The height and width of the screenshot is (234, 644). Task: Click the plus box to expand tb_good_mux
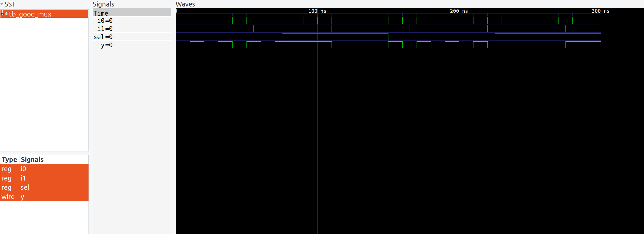tap(2, 13)
